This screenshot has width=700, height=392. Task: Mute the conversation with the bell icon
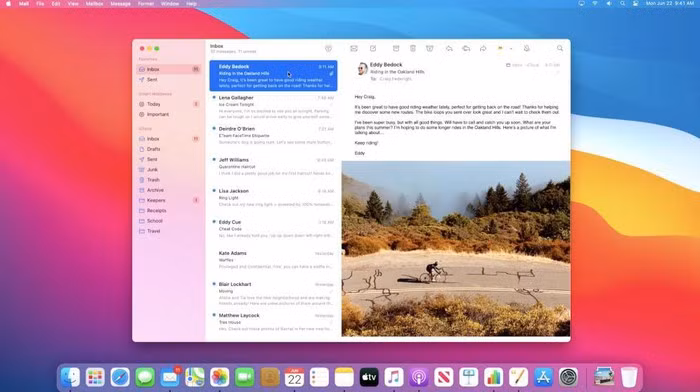[527, 48]
